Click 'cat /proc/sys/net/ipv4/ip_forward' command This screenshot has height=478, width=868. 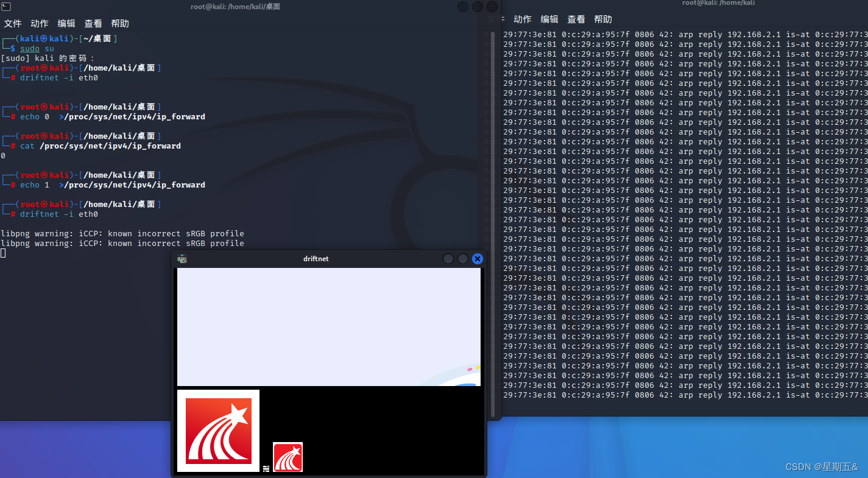click(x=101, y=146)
